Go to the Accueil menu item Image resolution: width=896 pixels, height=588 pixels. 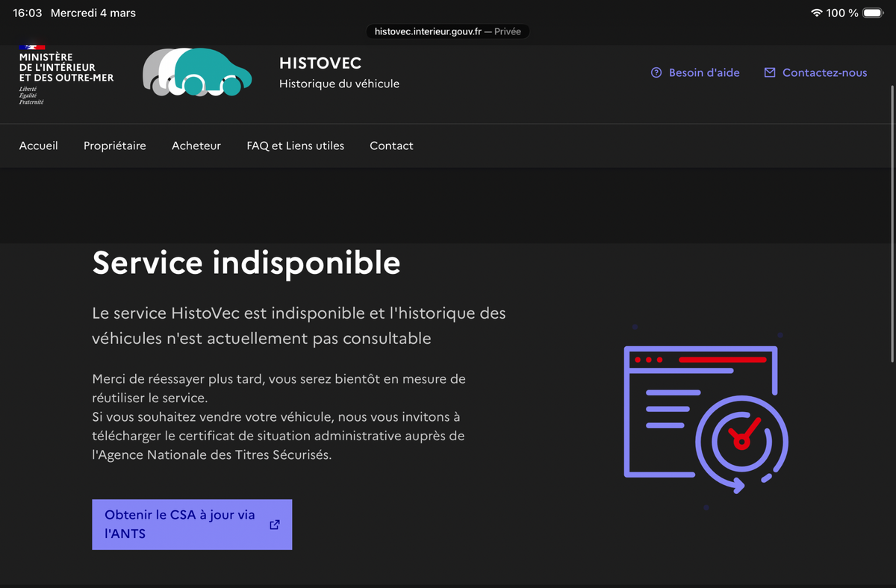(39, 146)
